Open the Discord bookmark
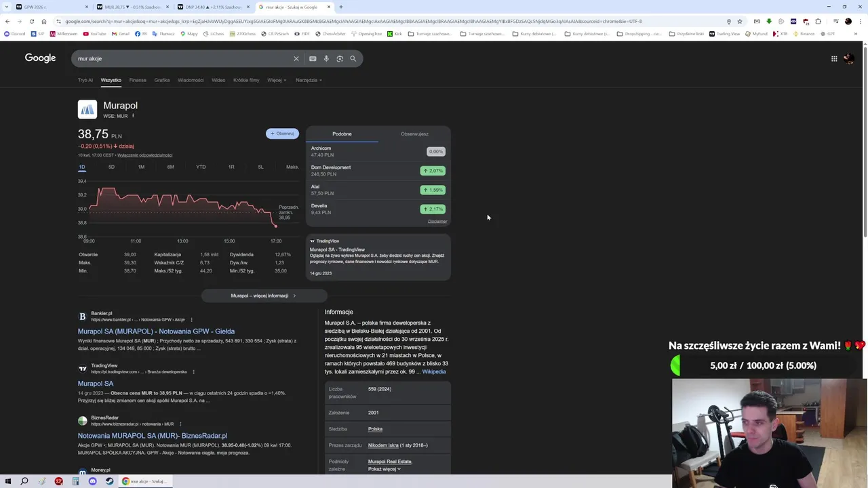The height and width of the screenshot is (488, 868). [15, 34]
